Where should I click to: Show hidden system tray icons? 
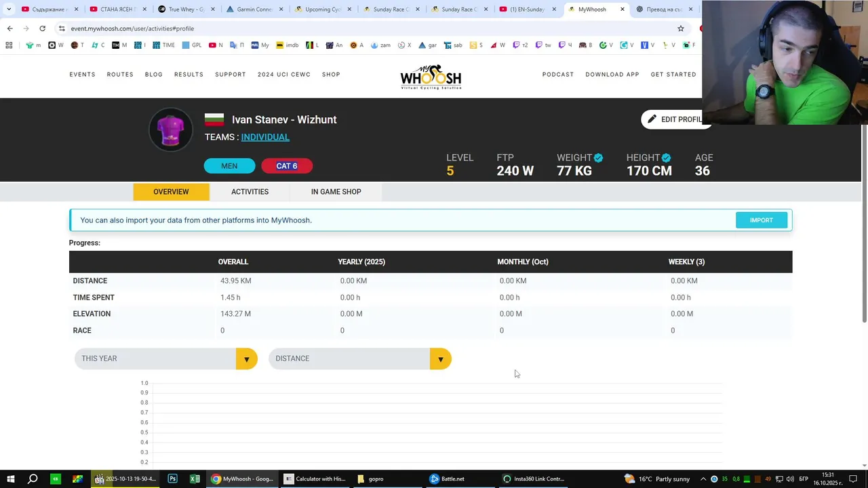pos(703,479)
